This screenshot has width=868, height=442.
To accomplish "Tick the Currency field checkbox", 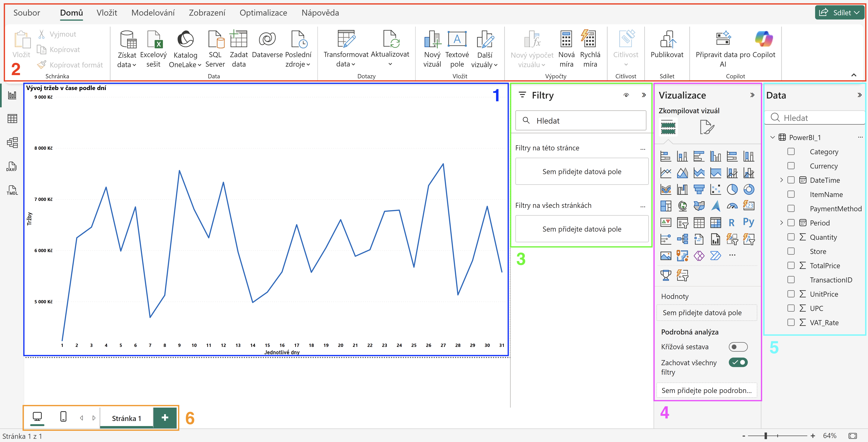I will (x=791, y=166).
